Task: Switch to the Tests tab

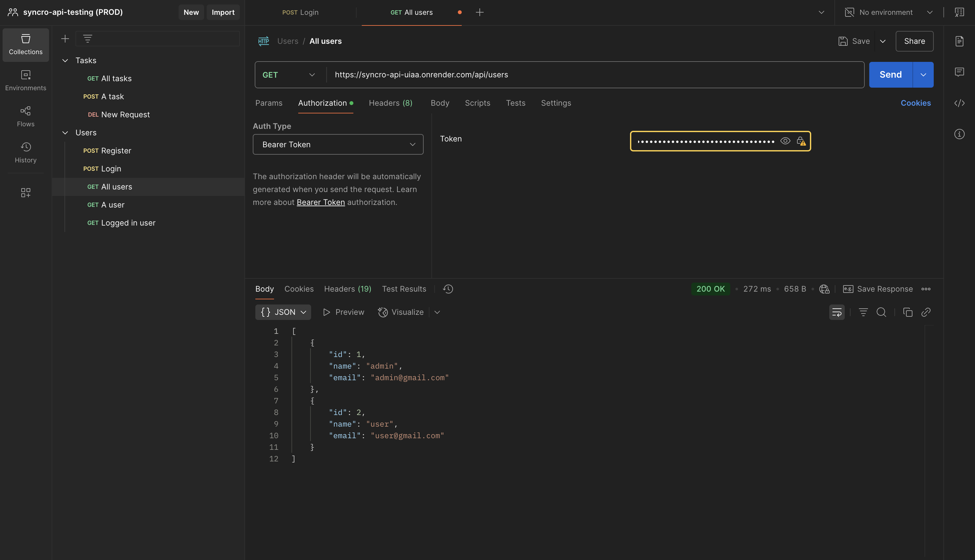Action: tap(516, 103)
